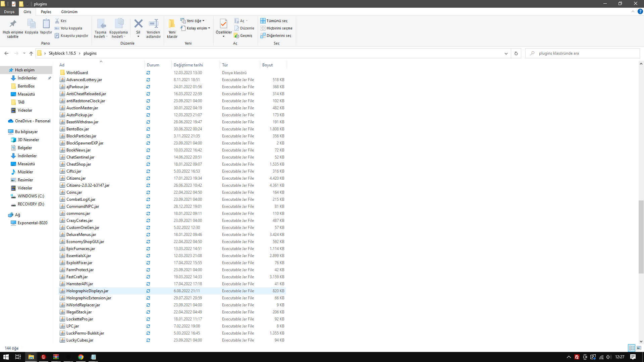Viewport: 644px width, 362px height.
Task: Switch to details view layout icon
Action: (x=632, y=348)
